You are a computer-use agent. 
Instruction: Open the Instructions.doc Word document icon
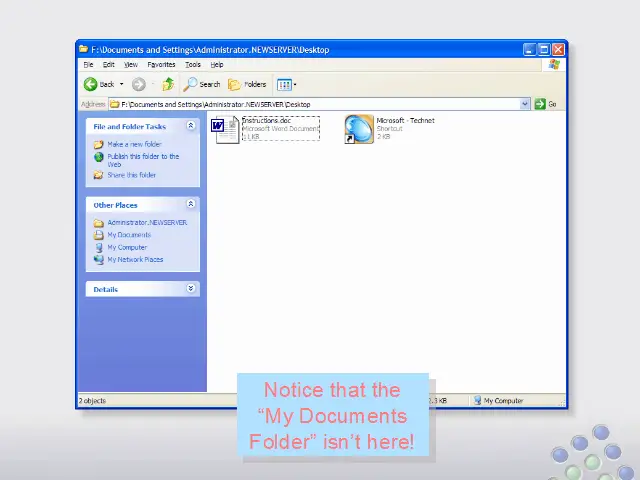pos(224,129)
